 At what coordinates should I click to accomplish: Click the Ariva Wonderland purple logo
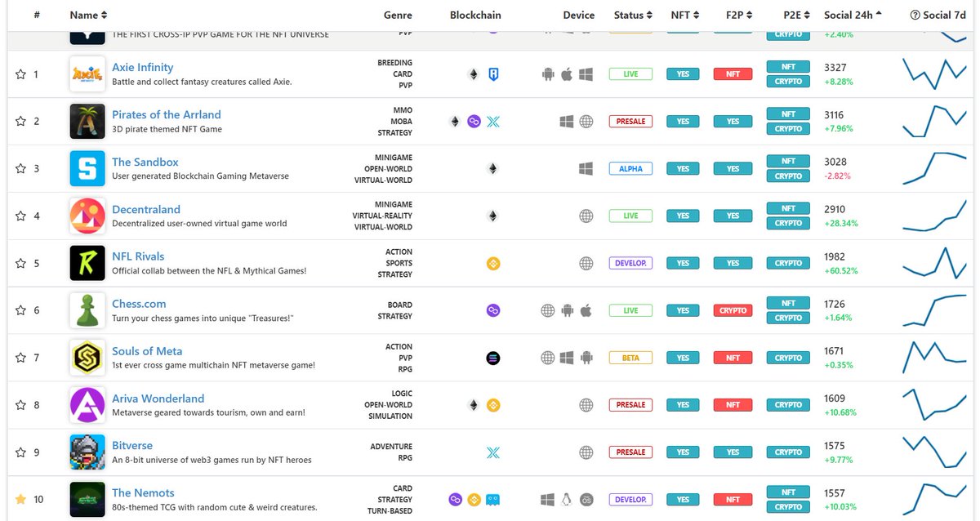point(87,405)
